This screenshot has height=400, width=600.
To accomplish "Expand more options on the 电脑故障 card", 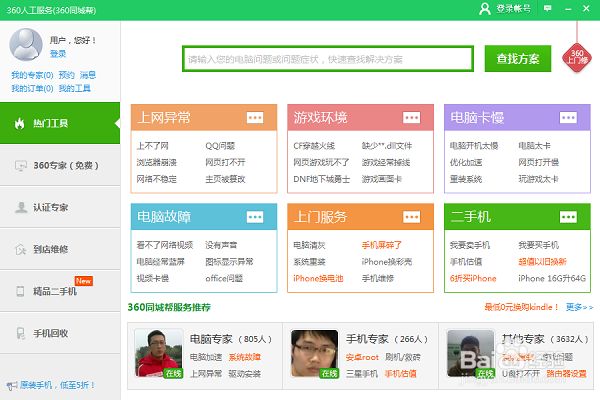I will click(255, 217).
